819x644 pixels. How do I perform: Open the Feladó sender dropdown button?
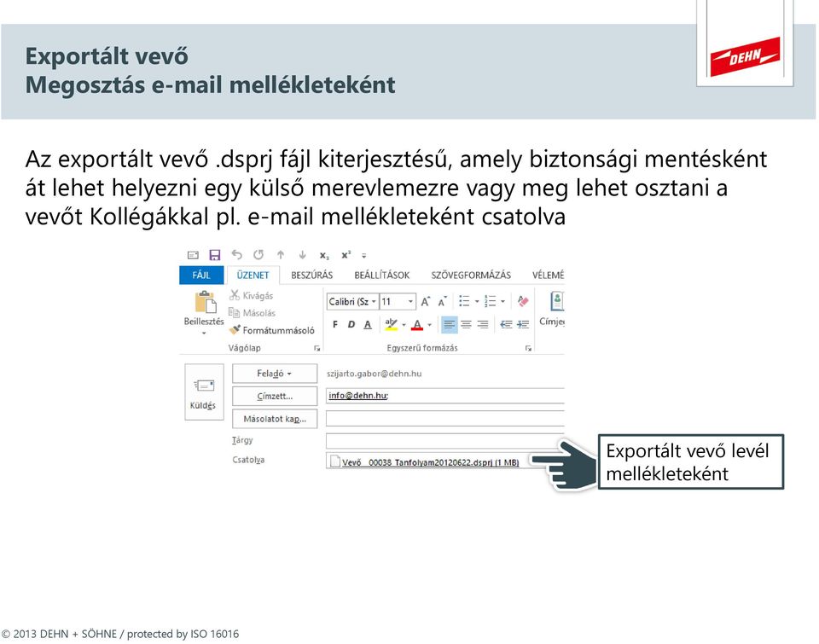274,374
